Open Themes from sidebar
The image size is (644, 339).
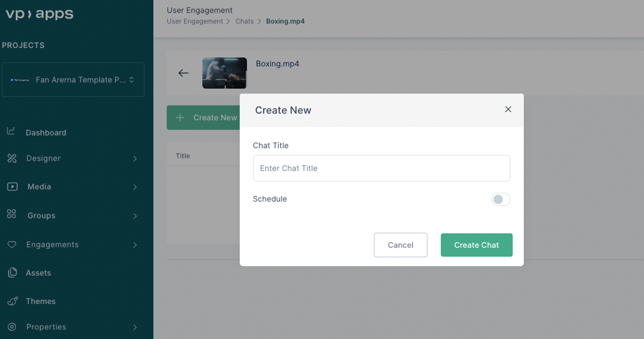(x=41, y=301)
